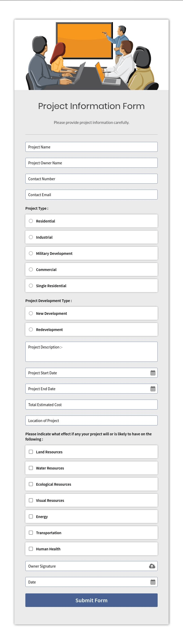
Task: Select the Residential project type
Action: [31, 221]
